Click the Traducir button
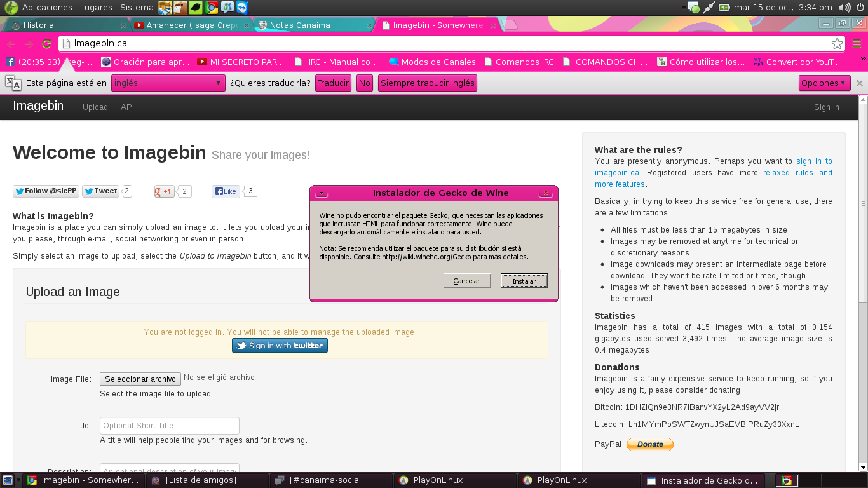 pyautogui.click(x=333, y=83)
